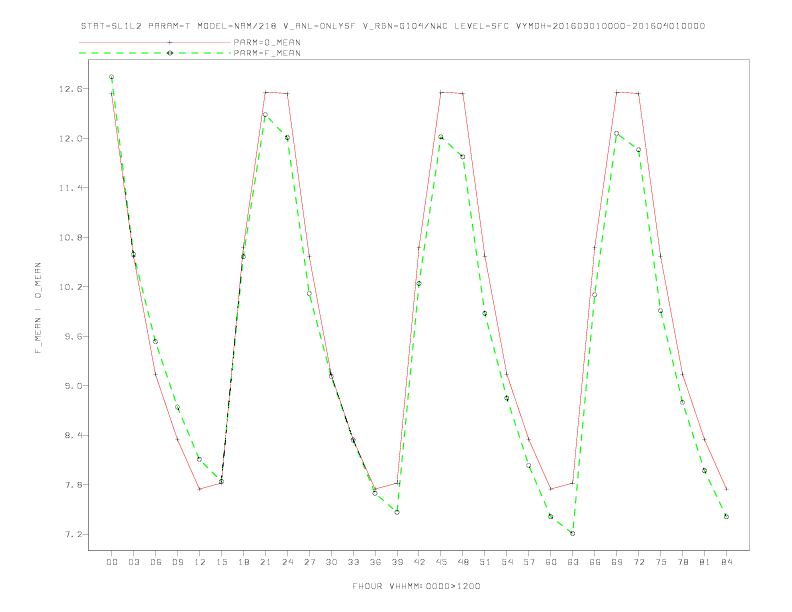792x612 pixels.
Task: Click the y-axis label F_MEAN | O_MEAN
Action: pos(38,308)
